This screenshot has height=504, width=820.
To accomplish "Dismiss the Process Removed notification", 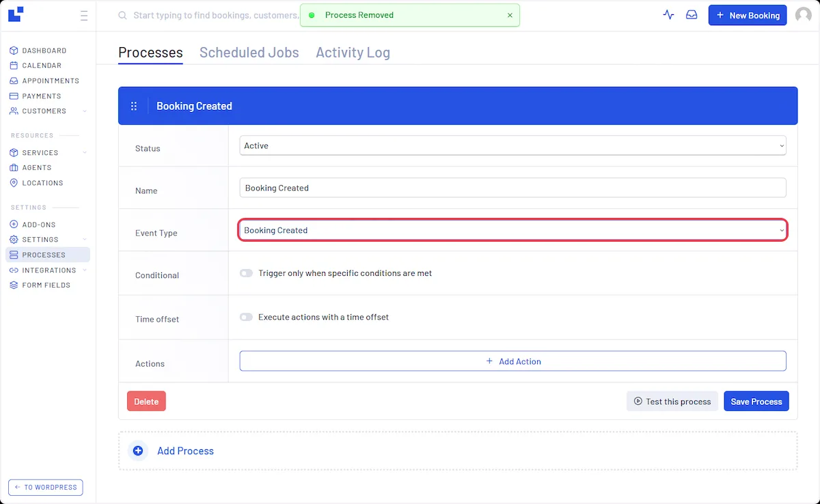I will click(510, 15).
